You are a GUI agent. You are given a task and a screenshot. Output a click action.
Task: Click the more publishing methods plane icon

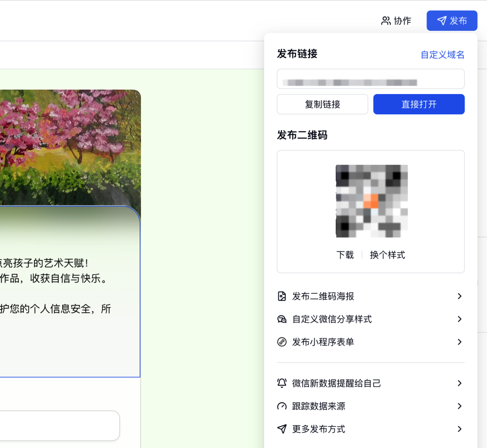[282, 429]
